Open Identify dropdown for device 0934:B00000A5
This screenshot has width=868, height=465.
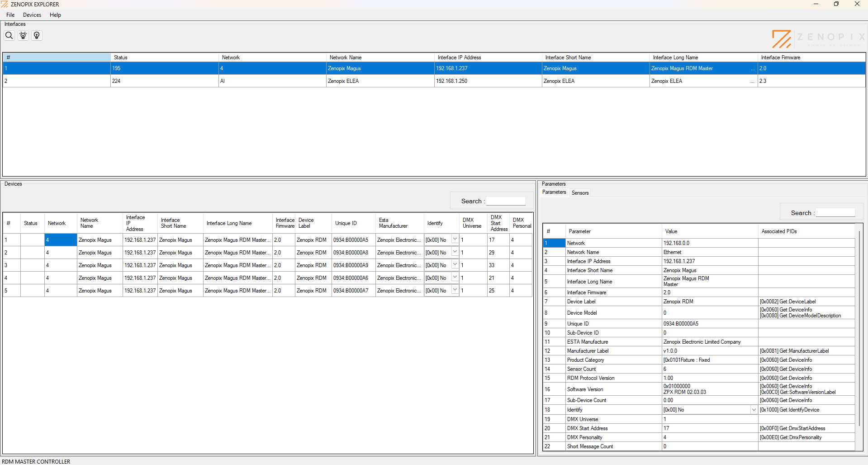coord(455,240)
